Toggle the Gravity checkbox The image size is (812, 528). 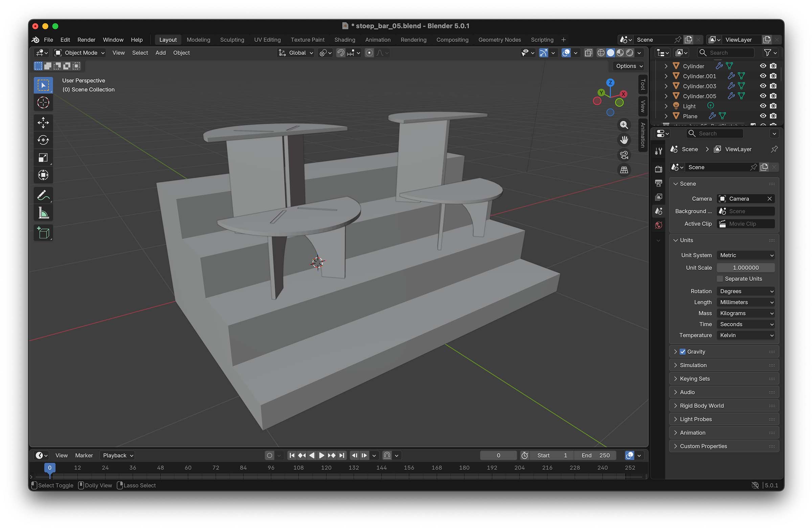(682, 352)
